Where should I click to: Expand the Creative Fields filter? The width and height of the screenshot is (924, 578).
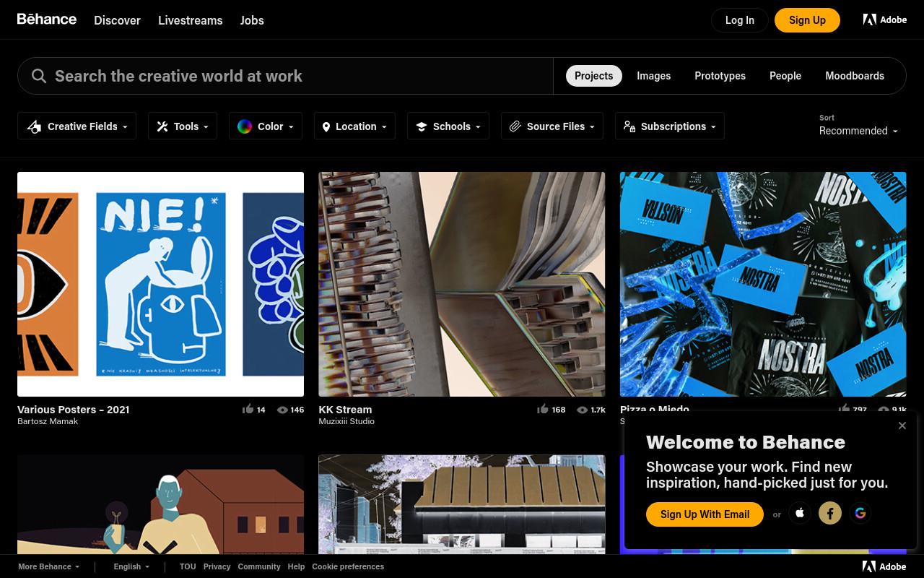[x=77, y=126]
